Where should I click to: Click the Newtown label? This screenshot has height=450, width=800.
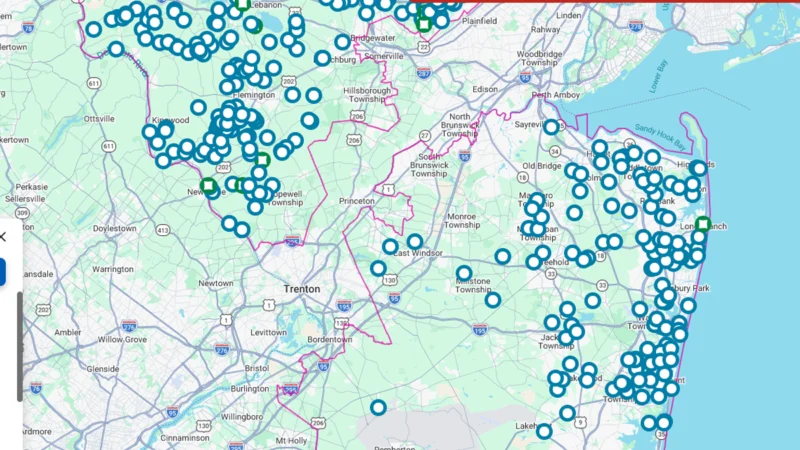pyautogui.click(x=216, y=283)
